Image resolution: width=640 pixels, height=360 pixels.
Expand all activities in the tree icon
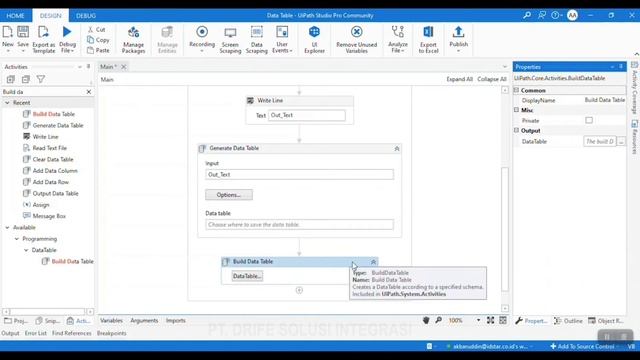(11, 79)
